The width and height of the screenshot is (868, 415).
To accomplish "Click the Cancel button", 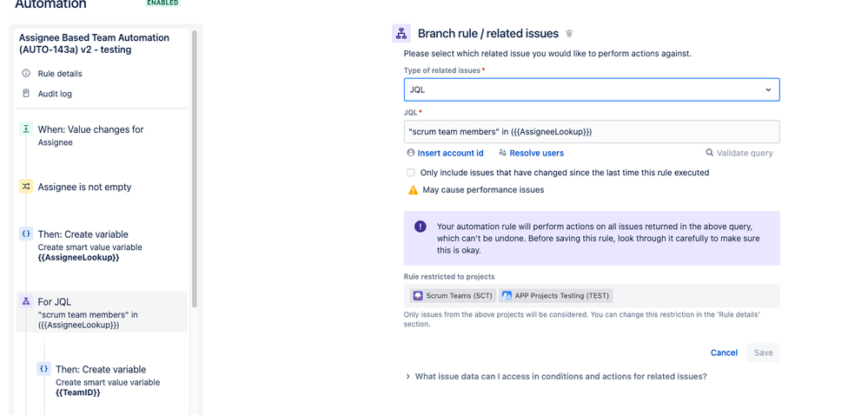I will (x=724, y=352).
